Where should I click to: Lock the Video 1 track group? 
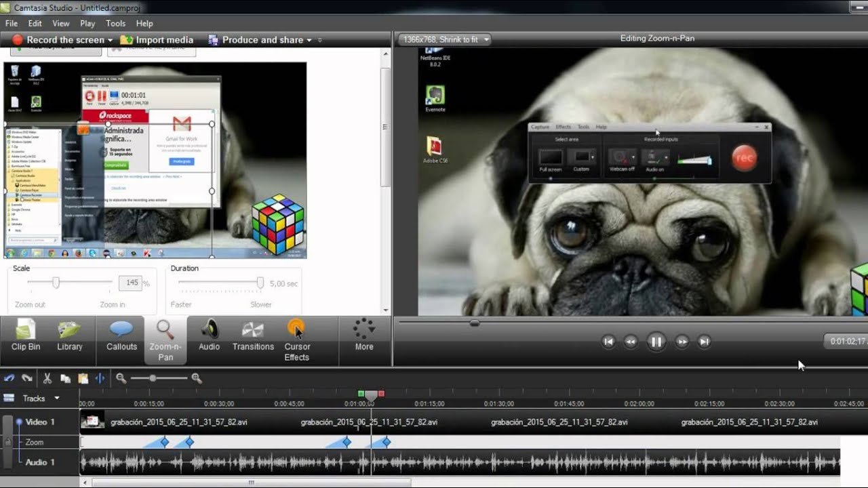7,442
